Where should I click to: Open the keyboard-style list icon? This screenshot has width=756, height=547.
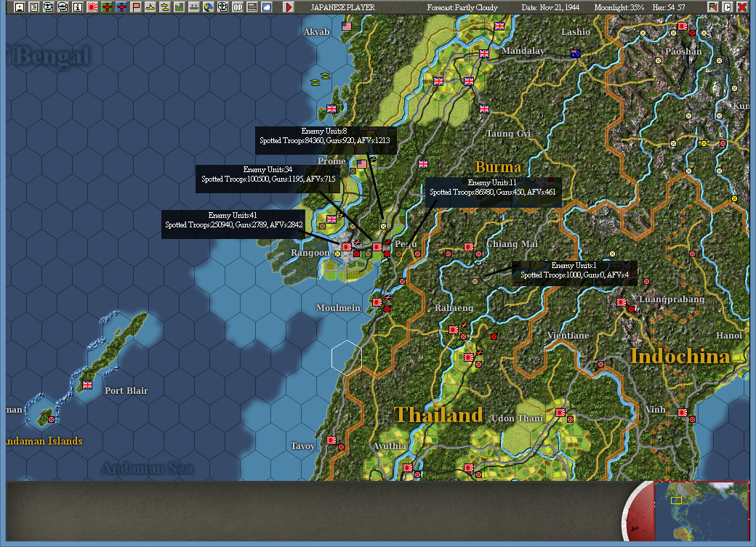[x=252, y=7]
